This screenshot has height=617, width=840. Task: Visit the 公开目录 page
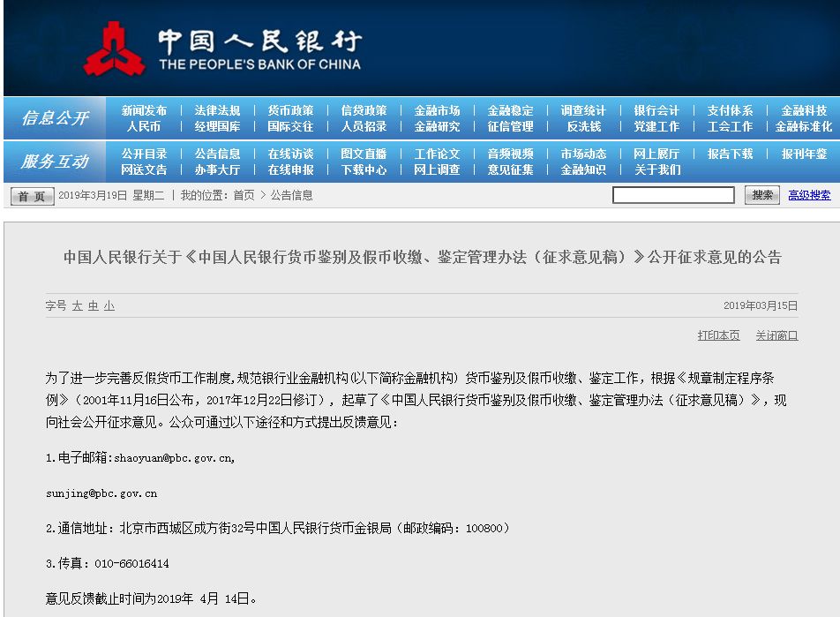pyautogui.click(x=144, y=154)
